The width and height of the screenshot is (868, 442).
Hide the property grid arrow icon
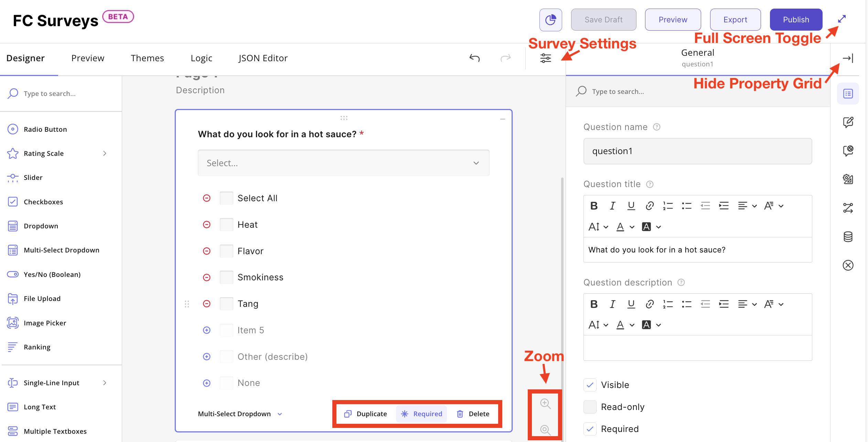(848, 58)
